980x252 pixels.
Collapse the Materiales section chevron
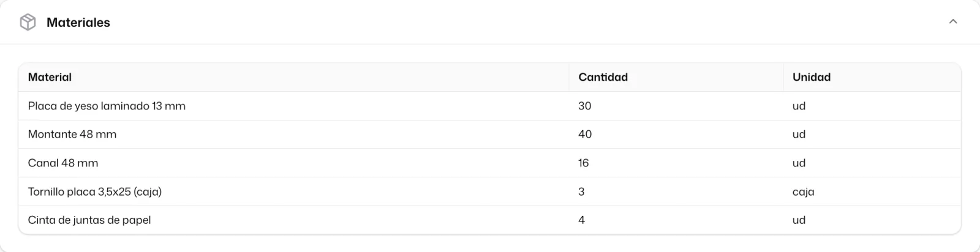click(953, 21)
